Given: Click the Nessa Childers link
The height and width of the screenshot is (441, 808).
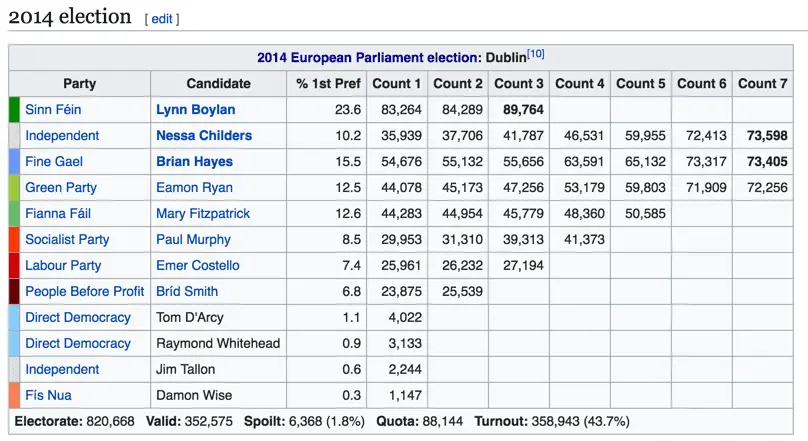Looking at the screenshot, I should coord(204,135).
